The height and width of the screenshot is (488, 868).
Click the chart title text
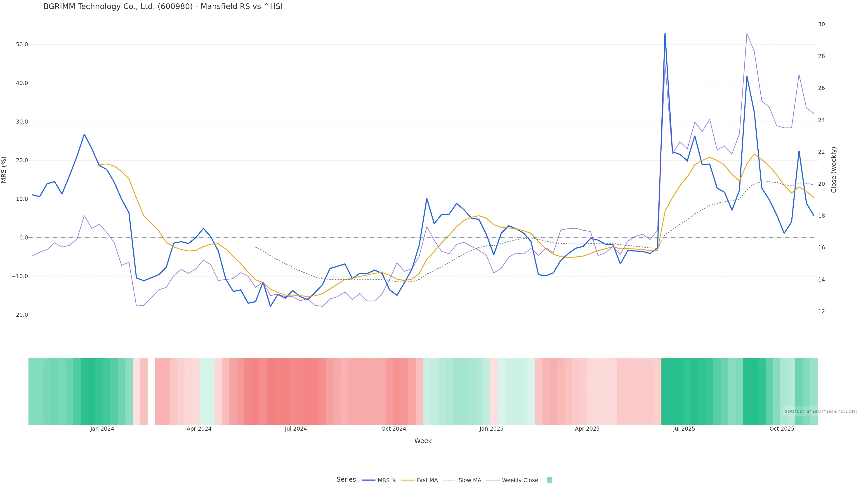163,6
